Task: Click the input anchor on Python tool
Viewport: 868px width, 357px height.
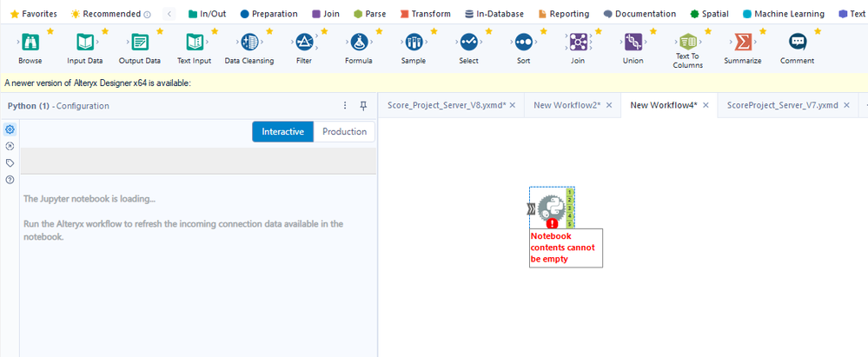Action: click(532, 208)
